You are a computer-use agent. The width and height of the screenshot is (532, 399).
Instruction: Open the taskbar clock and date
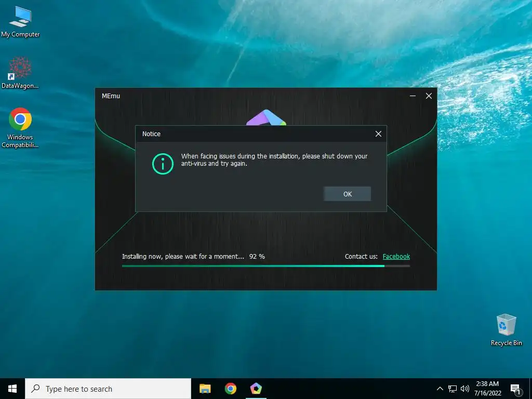coord(487,389)
